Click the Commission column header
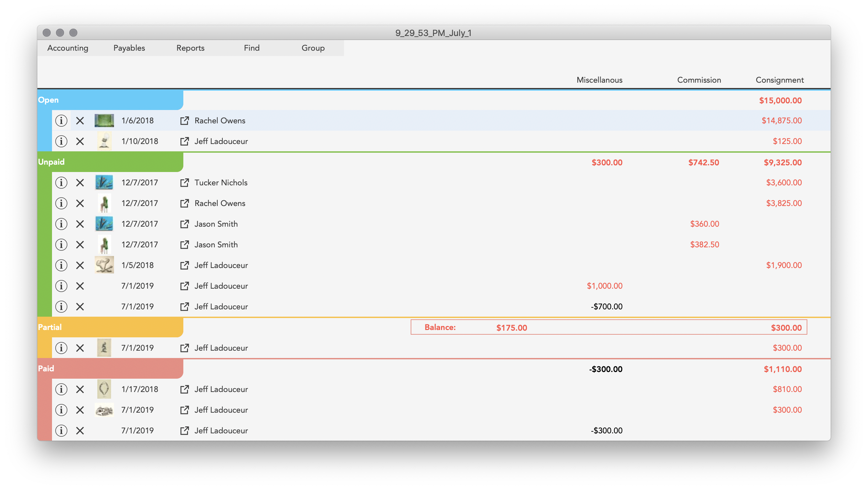 699,80
